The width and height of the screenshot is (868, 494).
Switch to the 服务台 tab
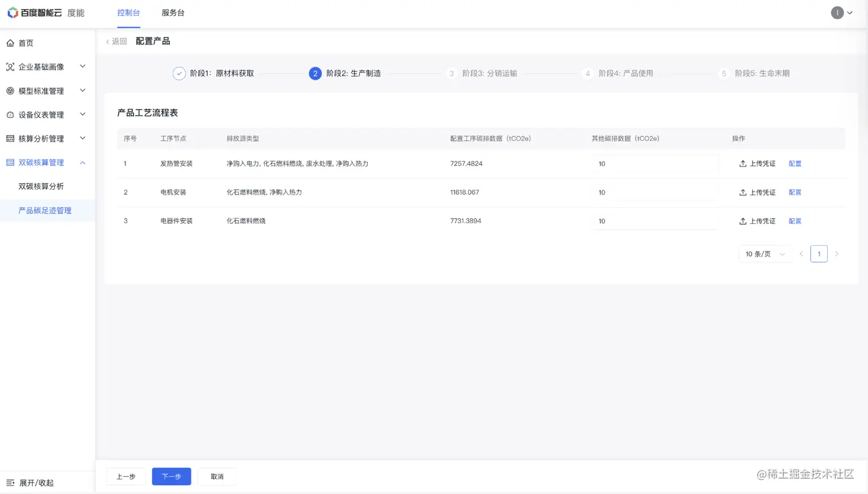click(x=173, y=13)
